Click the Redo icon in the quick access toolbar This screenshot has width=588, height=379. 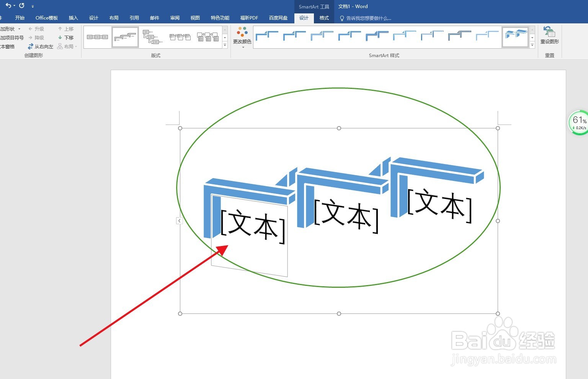pyautogui.click(x=22, y=6)
